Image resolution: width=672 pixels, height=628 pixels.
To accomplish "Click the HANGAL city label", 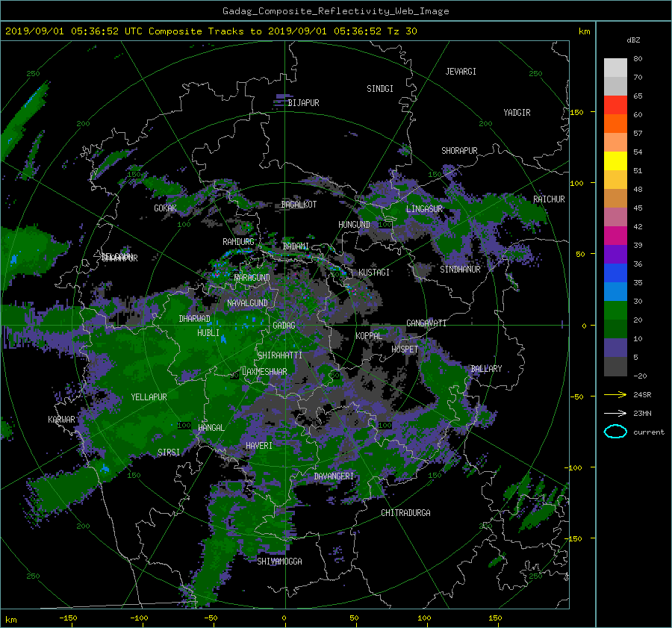I will [x=211, y=428].
